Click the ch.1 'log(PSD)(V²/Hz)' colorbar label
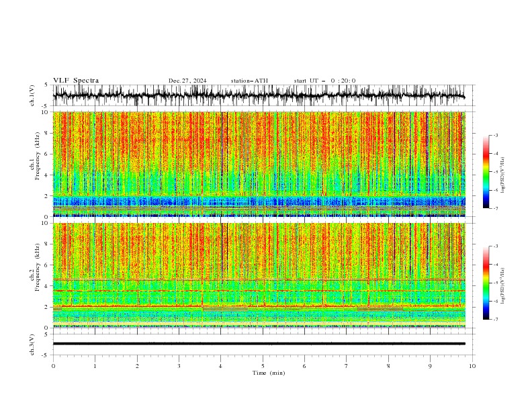Viewport: 532px width, 411px height. 503,175
